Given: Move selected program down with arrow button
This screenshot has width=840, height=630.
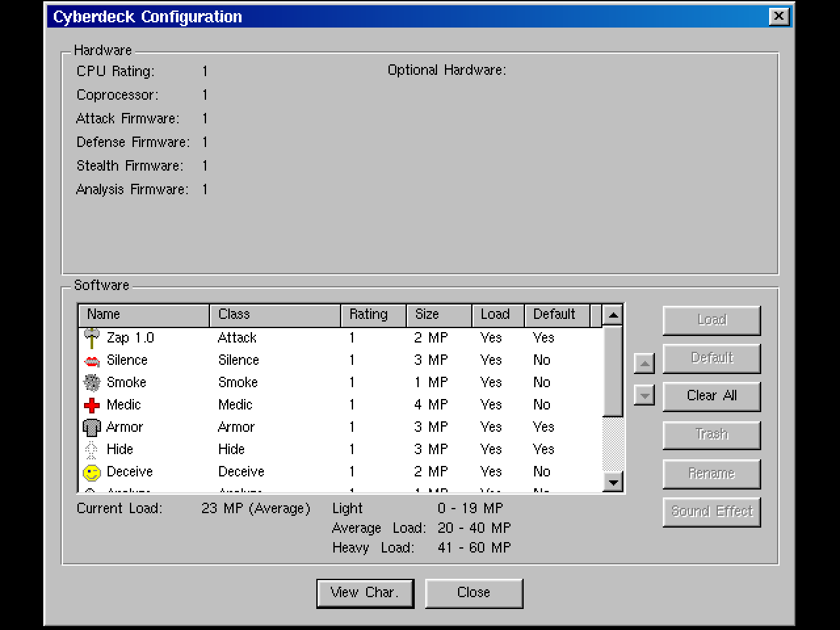Looking at the screenshot, I should (644, 395).
